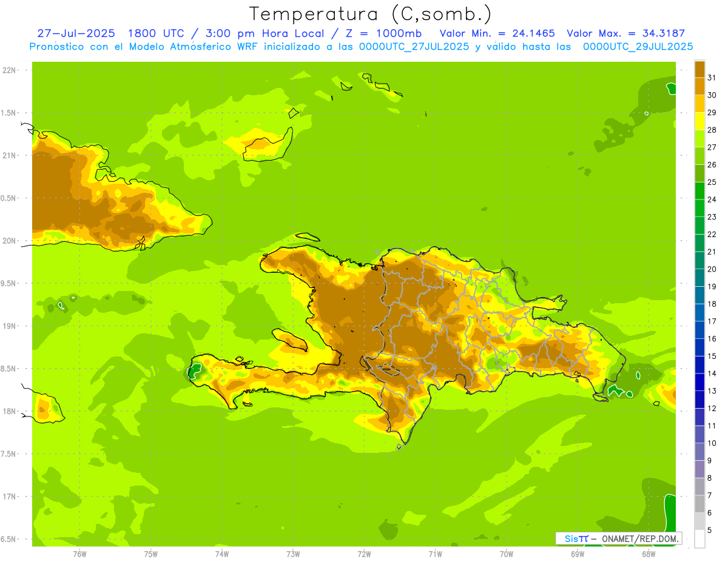Click the "75W" longitude label
This screenshot has width=728, height=562.
pyautogui.click(x=151, y=554)
